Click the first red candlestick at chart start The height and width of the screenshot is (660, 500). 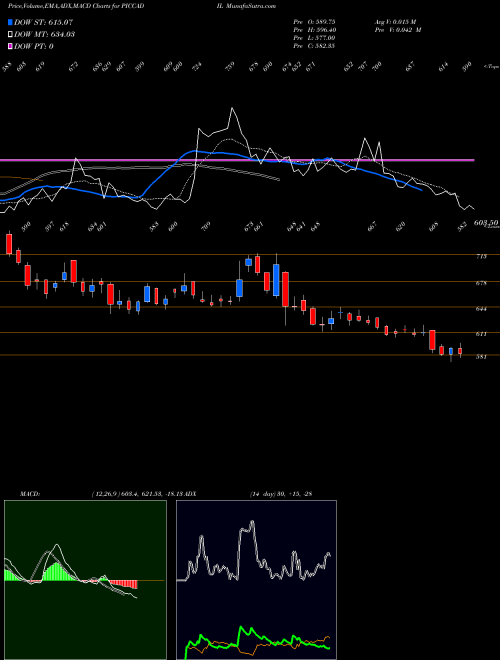9,244
